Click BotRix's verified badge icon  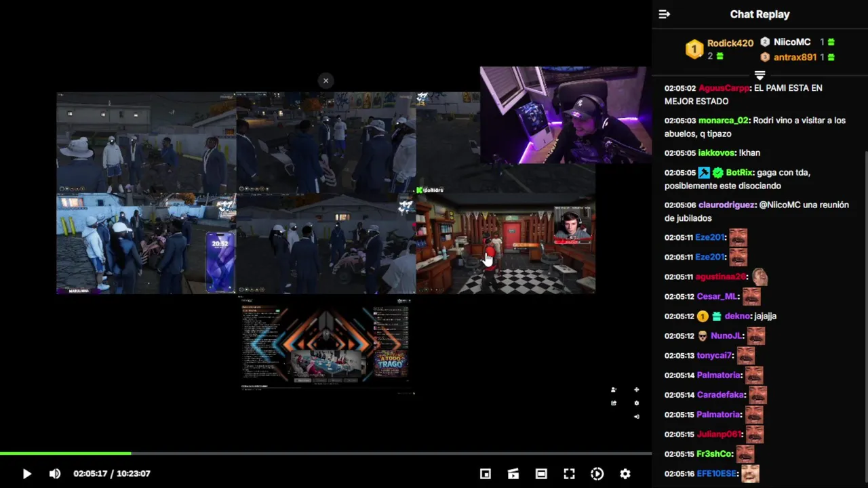(x=718, y=173)
